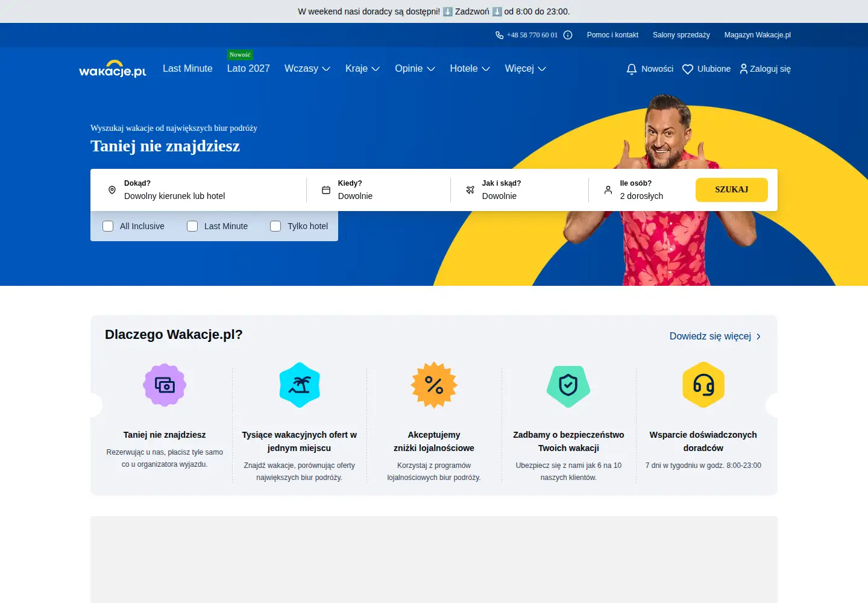The width and height of the screenshot is (868, 603).
Task: Click the Zaloguj się person icon
Action: [x=744, y=69]
